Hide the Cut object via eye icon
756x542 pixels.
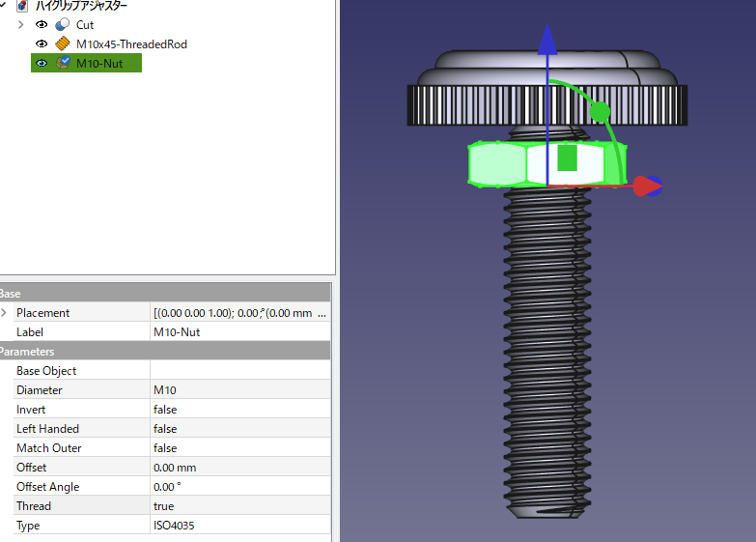tap(42, 25)
